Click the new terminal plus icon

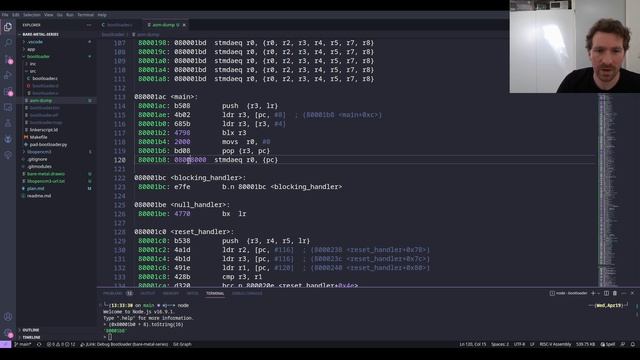pyautogui.click(x=593, y=293)
